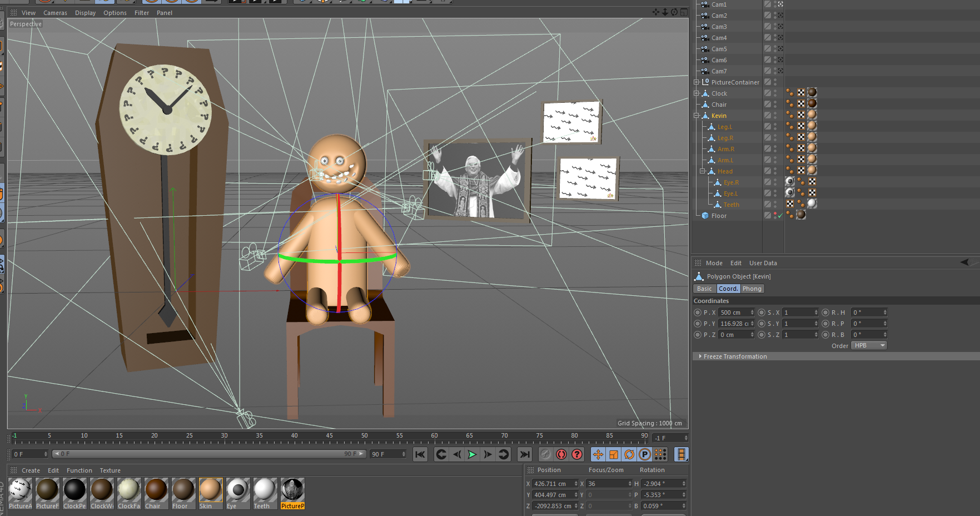
Task: Toggle R.H animation circle button
Action: coord(825,312)
